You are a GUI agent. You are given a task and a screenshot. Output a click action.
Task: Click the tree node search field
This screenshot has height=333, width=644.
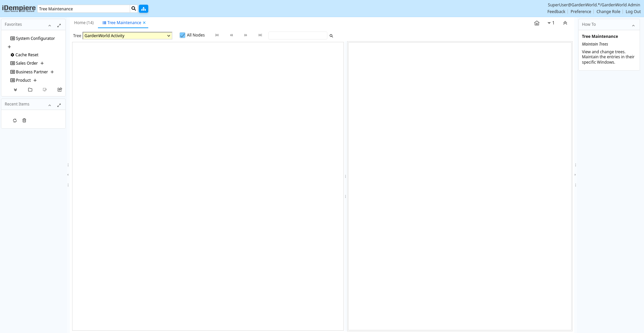[x=298, y=36]
